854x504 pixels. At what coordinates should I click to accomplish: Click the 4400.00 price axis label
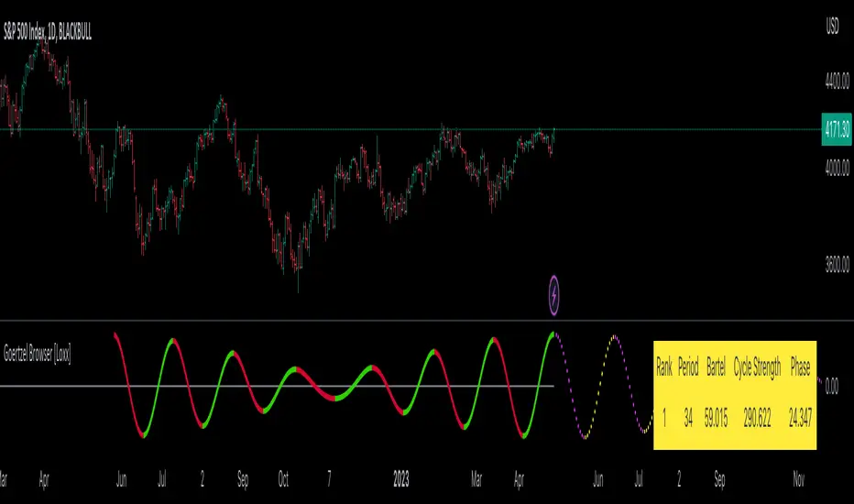(838, 82)
